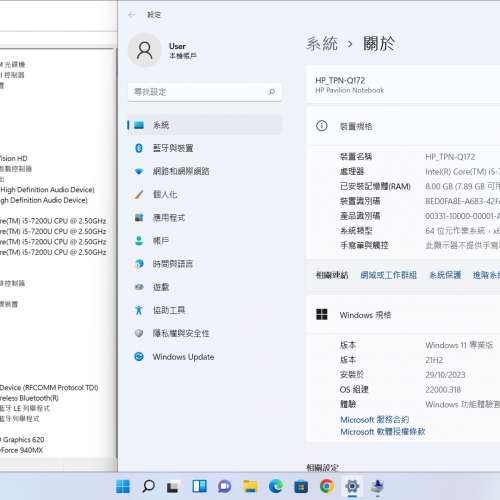Select the HP_TPN-Q172 device name value
Screen dimensions: 500x500
click(450, 157)
